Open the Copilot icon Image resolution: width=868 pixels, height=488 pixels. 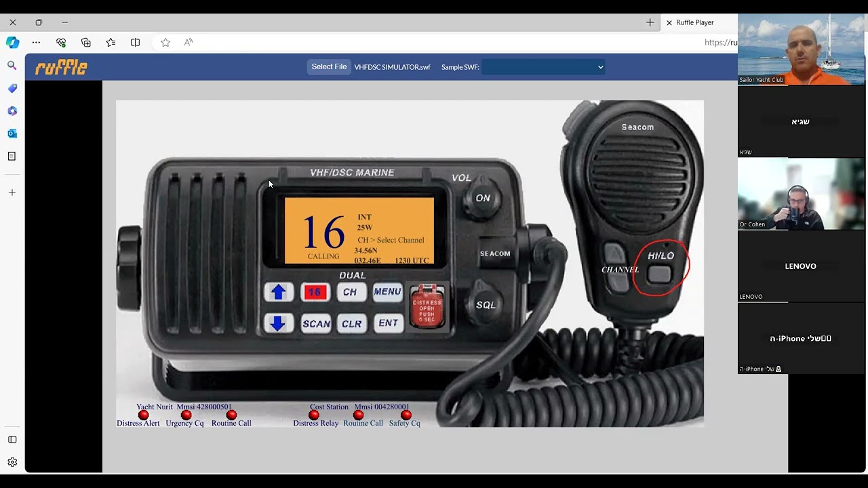tap(12, 42)
